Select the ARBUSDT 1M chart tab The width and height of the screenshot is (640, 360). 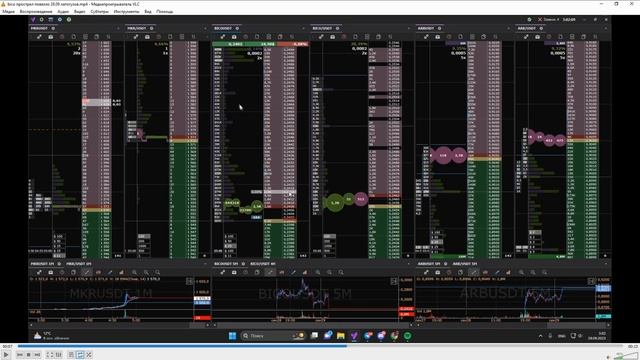(429, 264)
